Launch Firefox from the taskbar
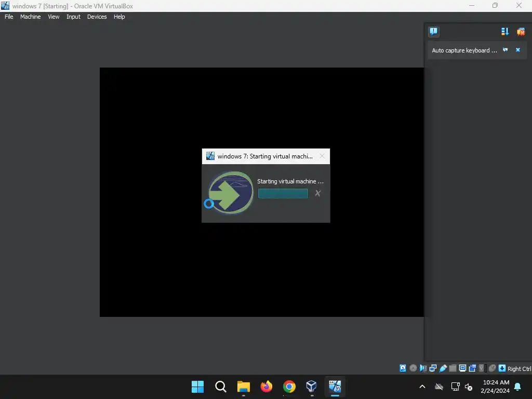 coord(267,387)
